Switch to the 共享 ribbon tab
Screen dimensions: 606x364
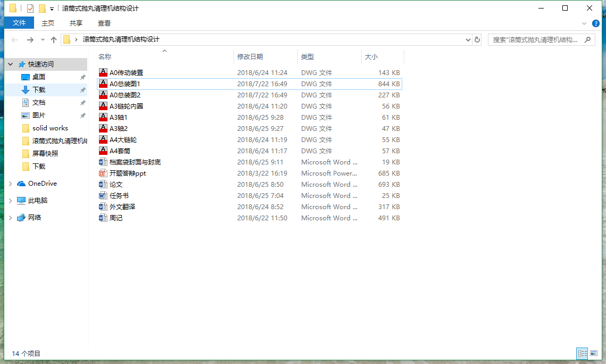click(76, 23)
